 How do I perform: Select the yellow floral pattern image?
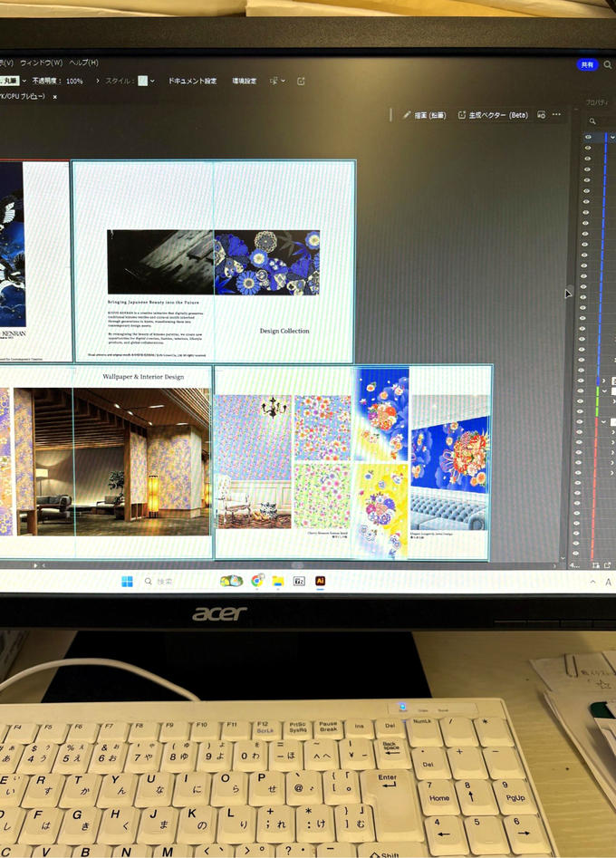click(x=380, y=510)
